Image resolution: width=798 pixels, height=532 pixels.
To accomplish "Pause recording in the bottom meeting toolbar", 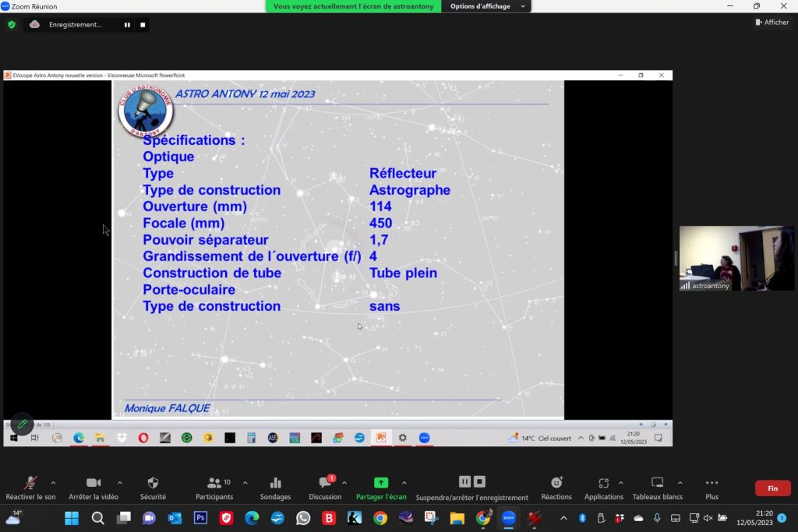I will (x=464, y=481).
